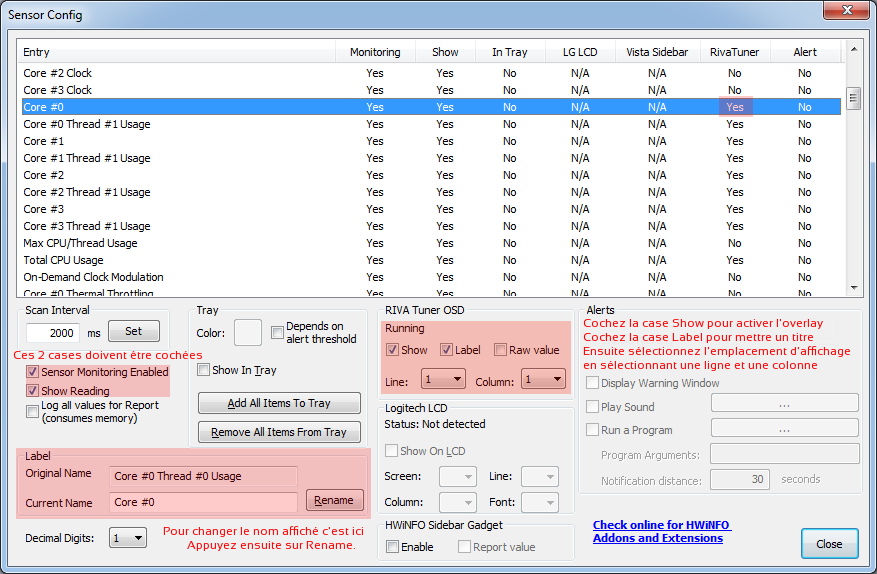Open the RIVA Tuner Column dropdown
This screenshot has height=574, width=877.
pos(543,379)
